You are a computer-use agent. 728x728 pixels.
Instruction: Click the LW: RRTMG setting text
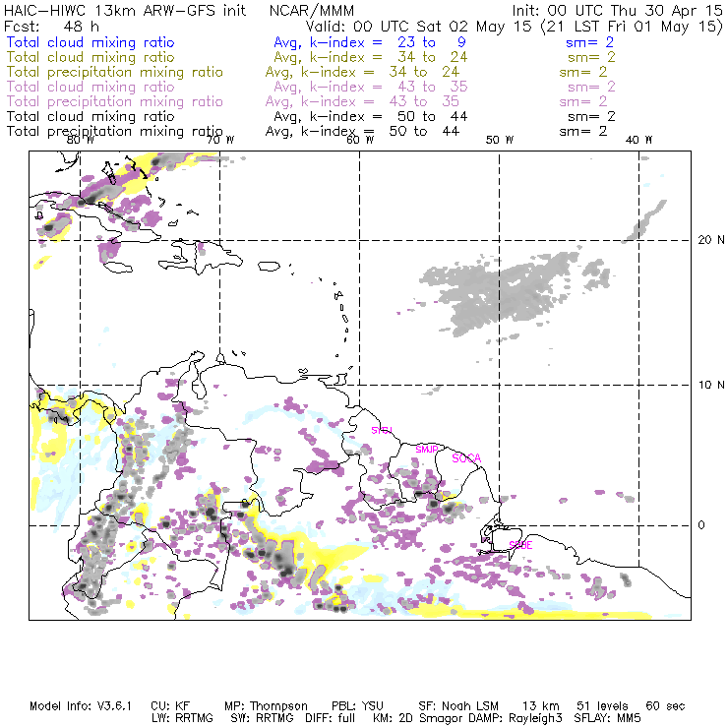click(182, 718)
